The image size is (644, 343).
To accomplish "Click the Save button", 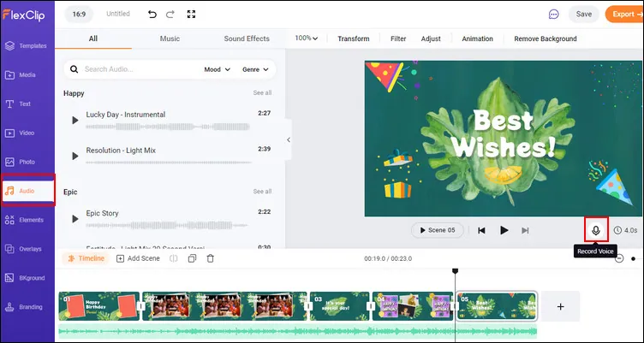I will pyautogui.click(x=584, y=15).
